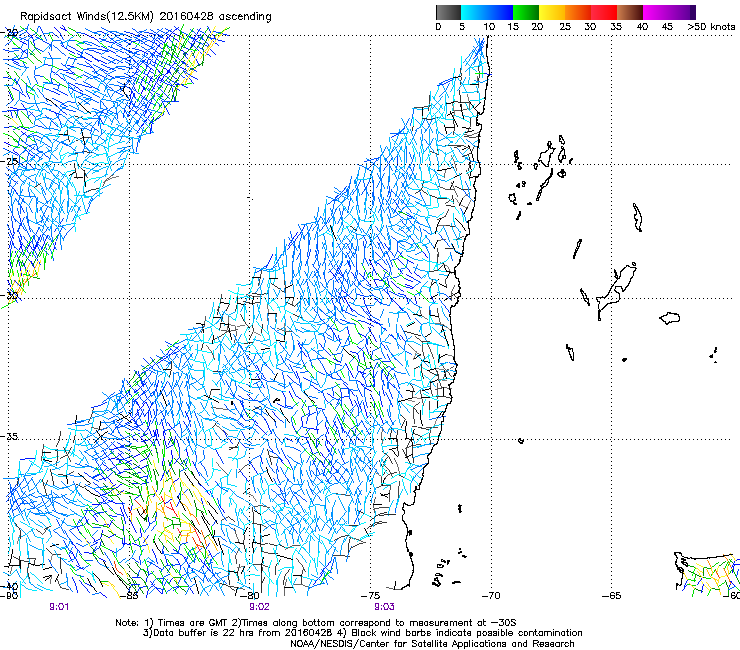Image resolution: width=740 pixels, height=650 pixels.
Task: Click the '>50 knots' legend label
Action: tap(711, 27)
